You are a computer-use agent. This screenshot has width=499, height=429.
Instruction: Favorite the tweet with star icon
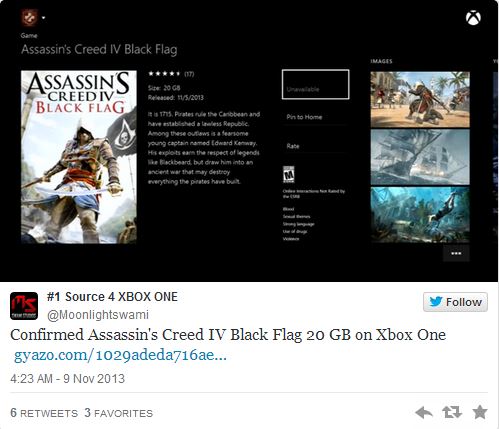(480, 412)
